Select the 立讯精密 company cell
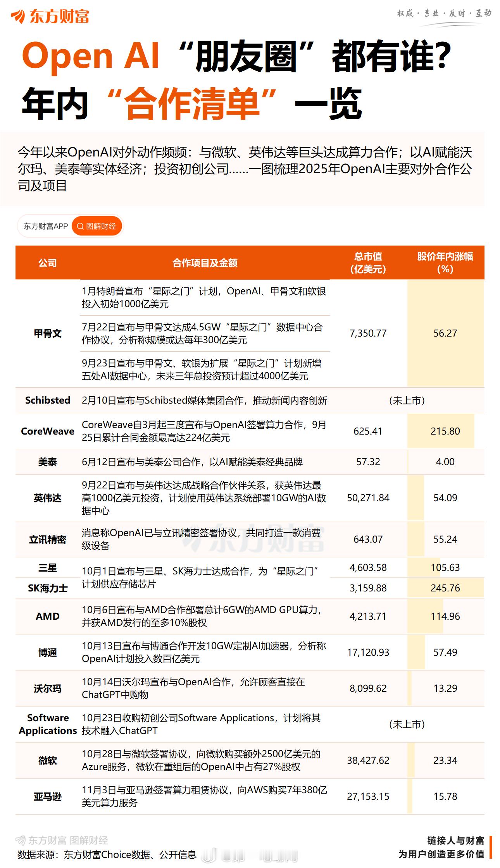500x868 pixels. pos(48,540)
